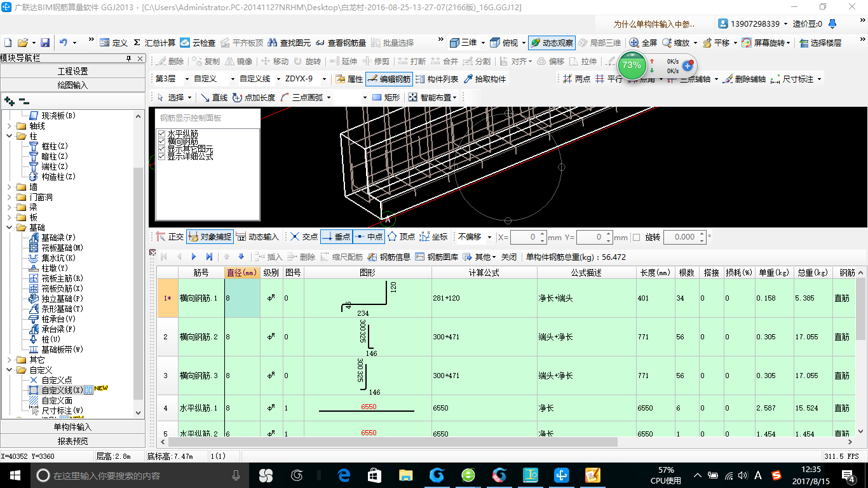868x488 pixels.
Task: Open 属性 properties panel
Action: 349,79
